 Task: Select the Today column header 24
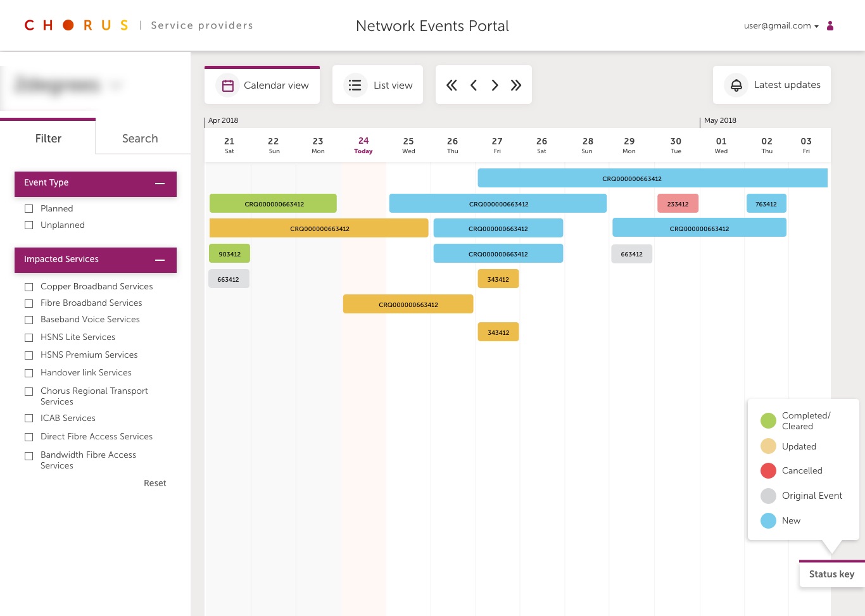point(363,145)
